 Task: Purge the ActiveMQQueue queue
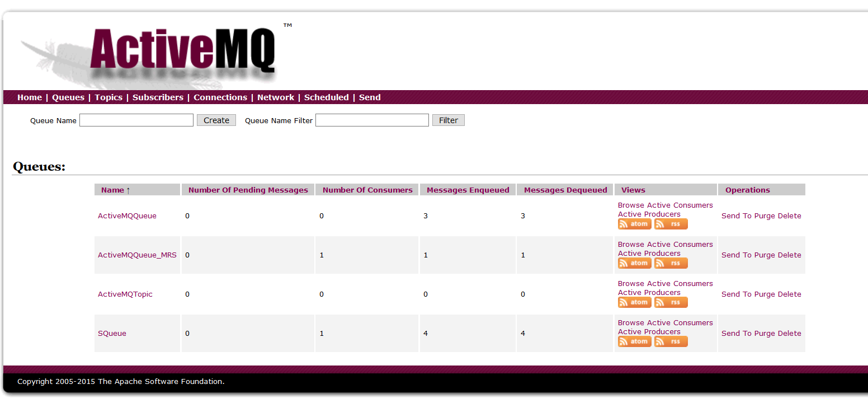(x=765, y=215)
